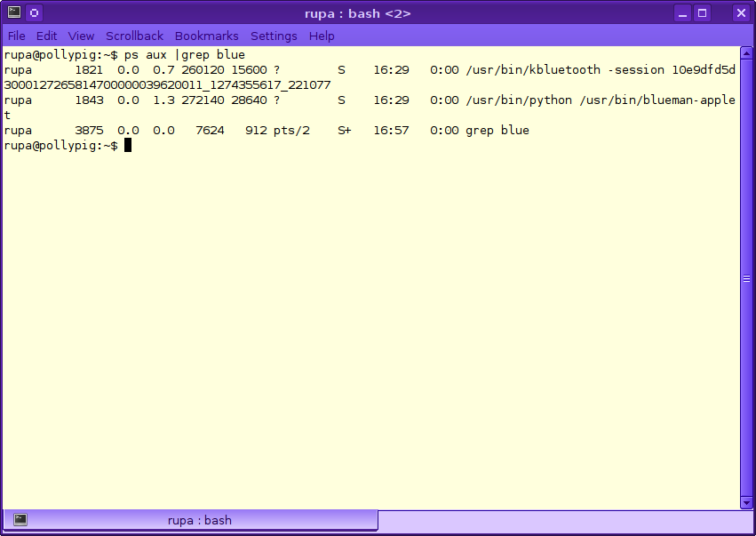Click the on-all-desktops pin button
Image resolution: width=756 pixels, height=536 pixels.
pyautogui.click(x=34, y=13)
